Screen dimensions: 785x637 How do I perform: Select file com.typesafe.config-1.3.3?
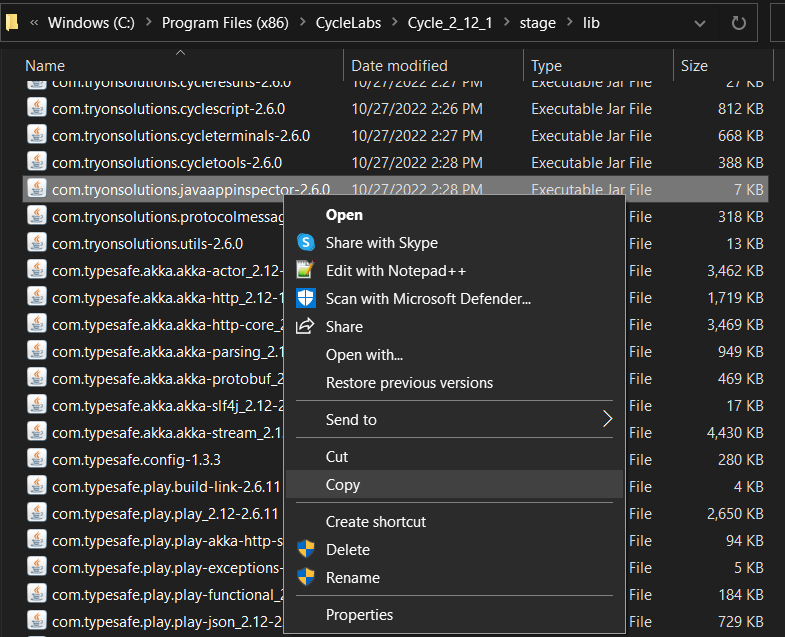point(136,460)
